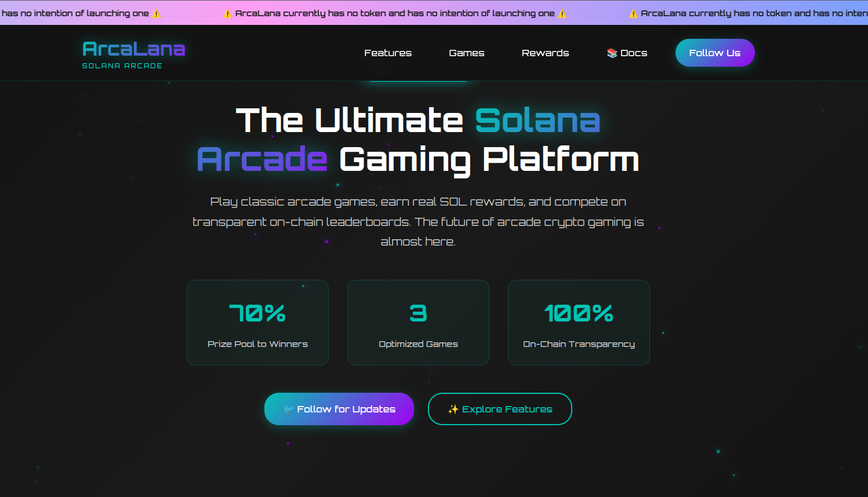The width and height of the screenshot is (868, 497).
Task: Click the sparkles icon in Explore Features
Action: (453, 409)
